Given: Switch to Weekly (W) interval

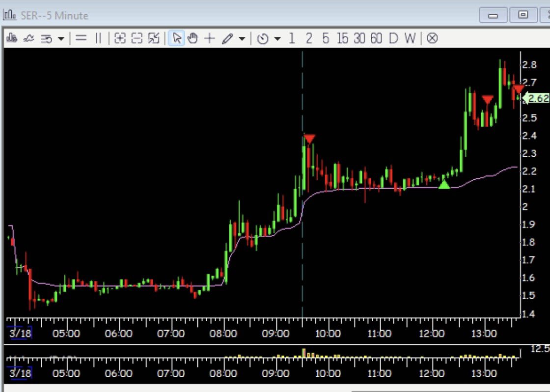Looking at the screenshot, I should point(410,38).
